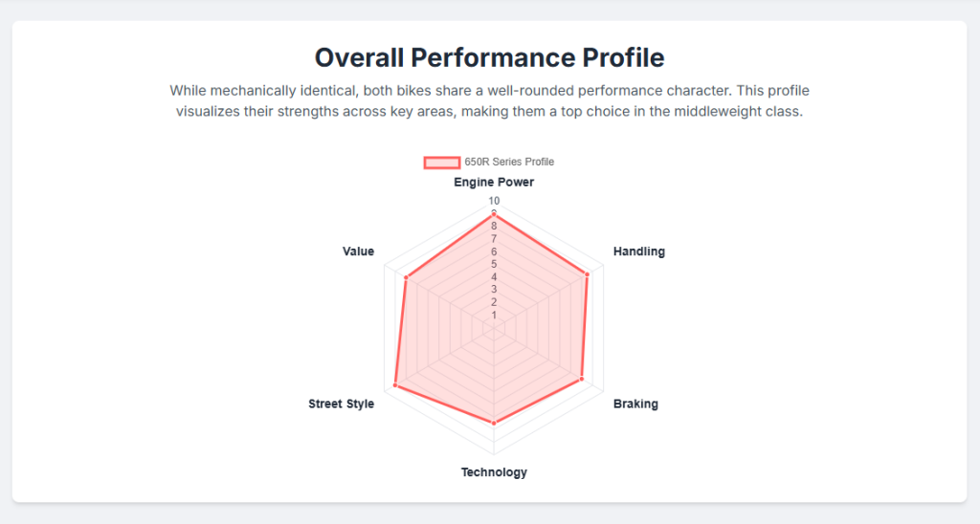980x524 pixels.
Task: Select the Handling data point on radar
Action: (587, 274)
